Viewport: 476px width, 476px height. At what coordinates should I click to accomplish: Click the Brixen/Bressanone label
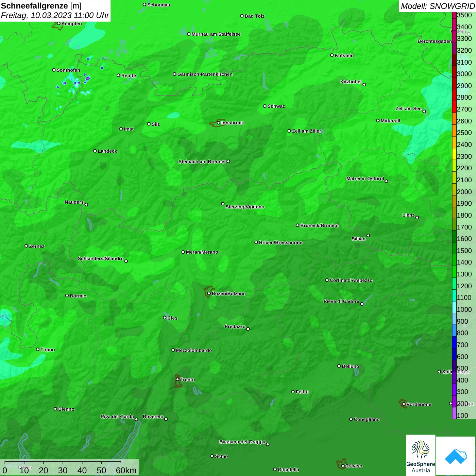[x=281, y=242]
